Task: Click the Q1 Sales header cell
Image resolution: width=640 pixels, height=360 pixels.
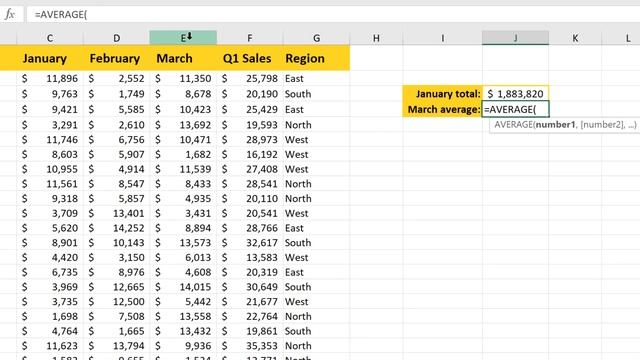Action: (x=250, y=58)
